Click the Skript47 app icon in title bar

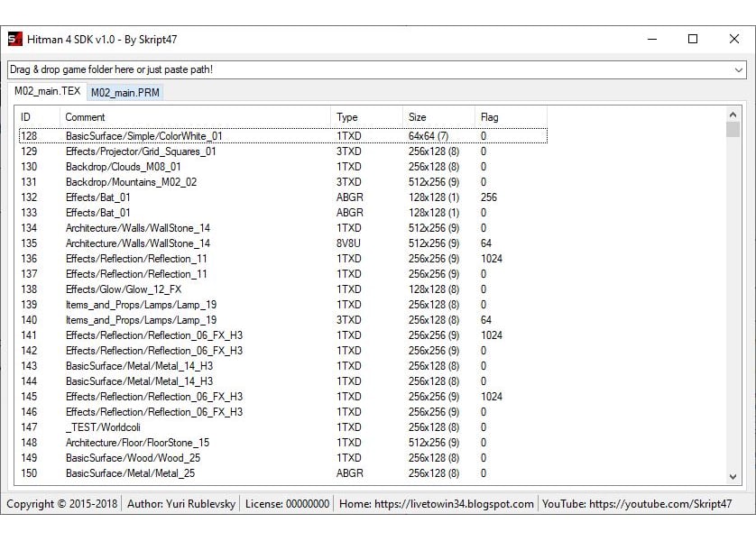click(x=15, y=39)
